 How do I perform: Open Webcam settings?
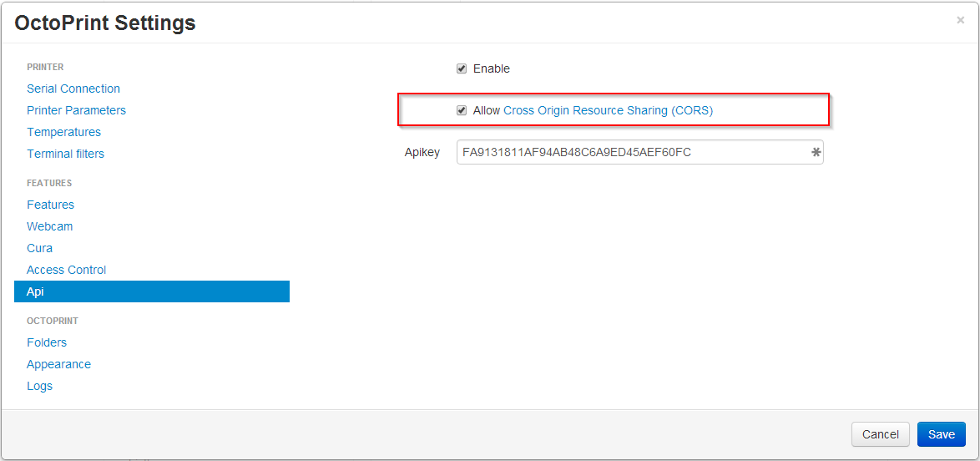(49, 226)
